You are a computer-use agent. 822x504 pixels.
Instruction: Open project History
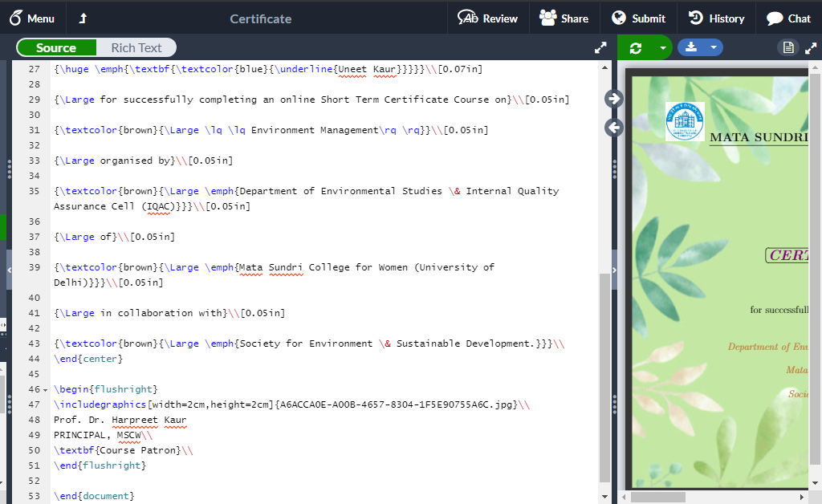(x=716, y=18)
